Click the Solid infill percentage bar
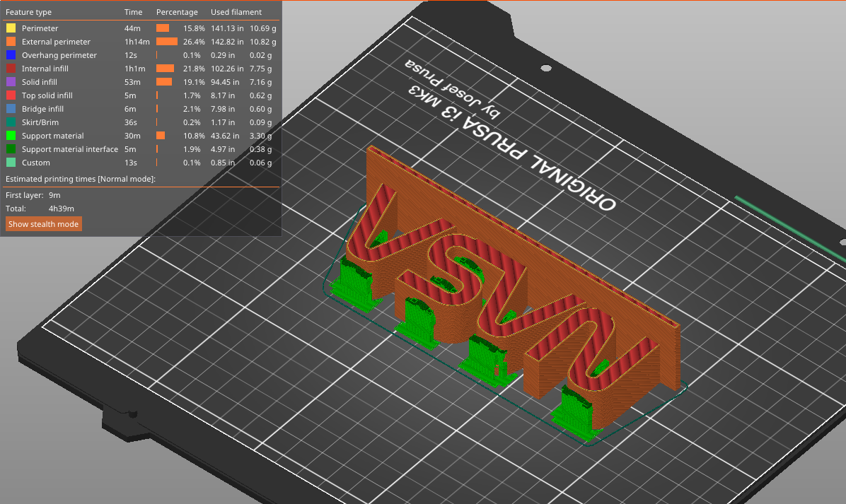Image resolution: width=846 pixels, height=504 pixels. coord(164,82)
